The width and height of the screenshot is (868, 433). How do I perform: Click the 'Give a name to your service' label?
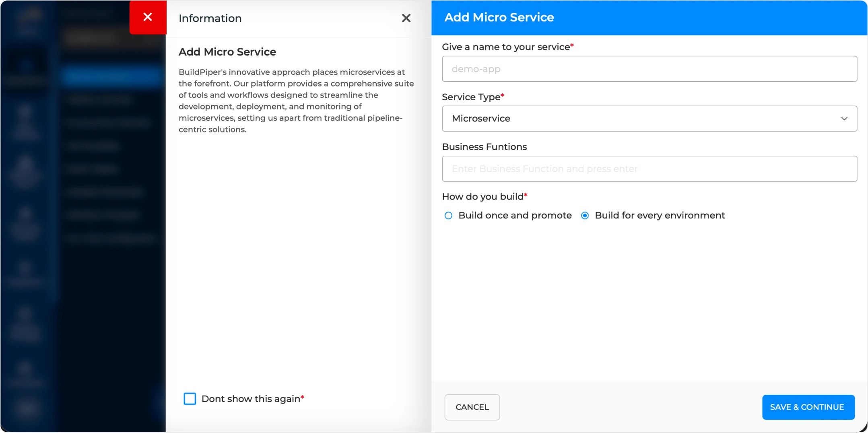tap(508, 47)
